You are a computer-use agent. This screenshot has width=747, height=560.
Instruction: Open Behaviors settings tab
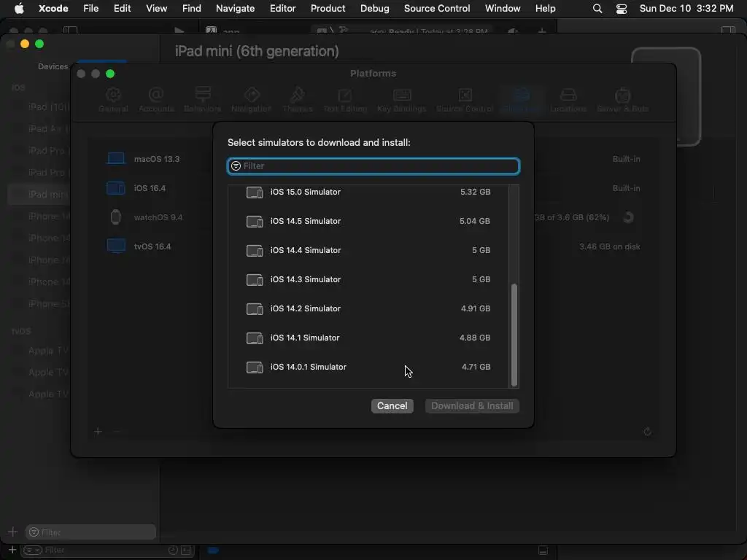click(203, 99)
